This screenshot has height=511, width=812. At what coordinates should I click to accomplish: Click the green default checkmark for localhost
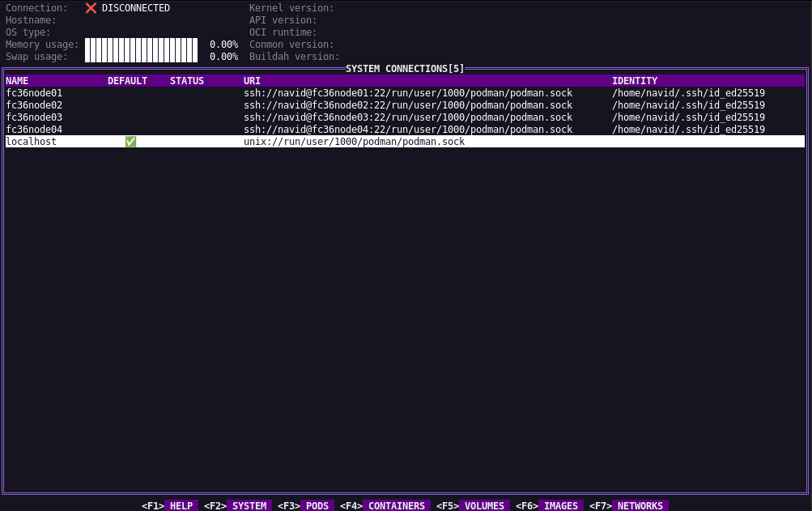click(x=130, y=142)
